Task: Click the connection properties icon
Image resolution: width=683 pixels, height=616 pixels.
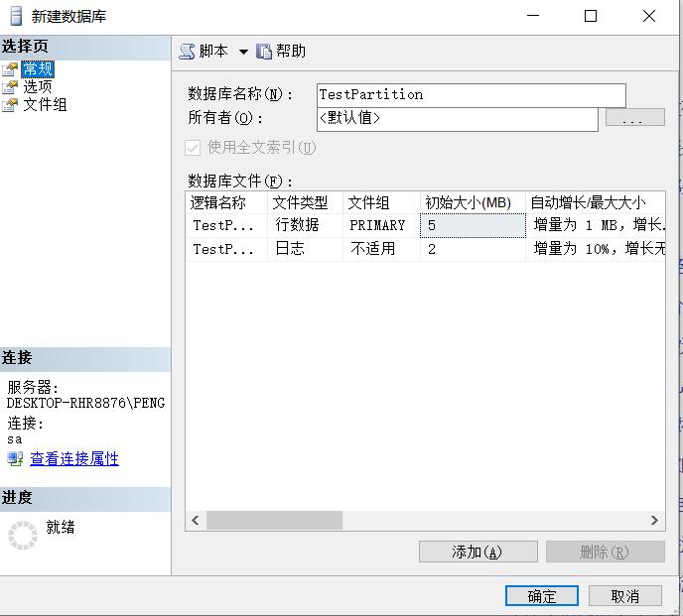Action: (x=15, y=459)
